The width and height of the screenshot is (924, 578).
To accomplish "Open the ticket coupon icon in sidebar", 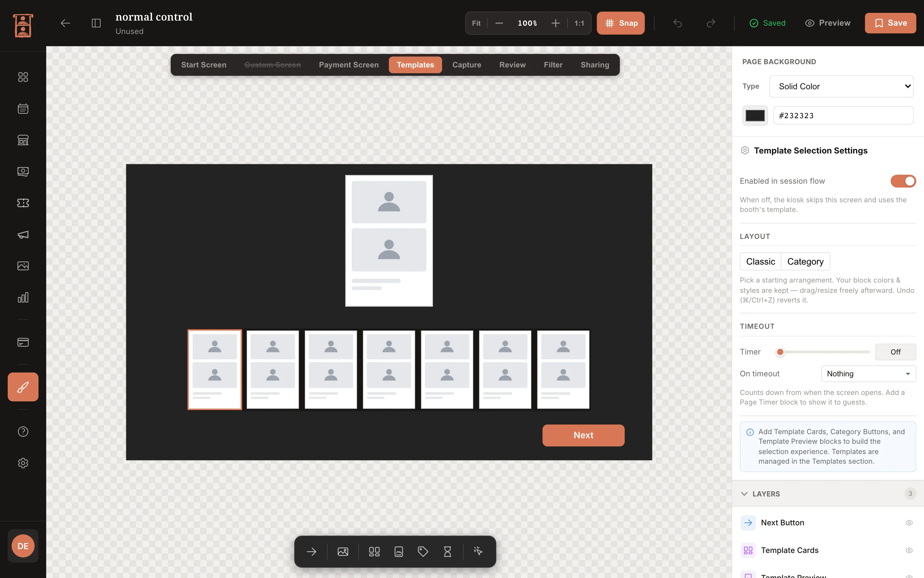I will [x=23, y=203].
